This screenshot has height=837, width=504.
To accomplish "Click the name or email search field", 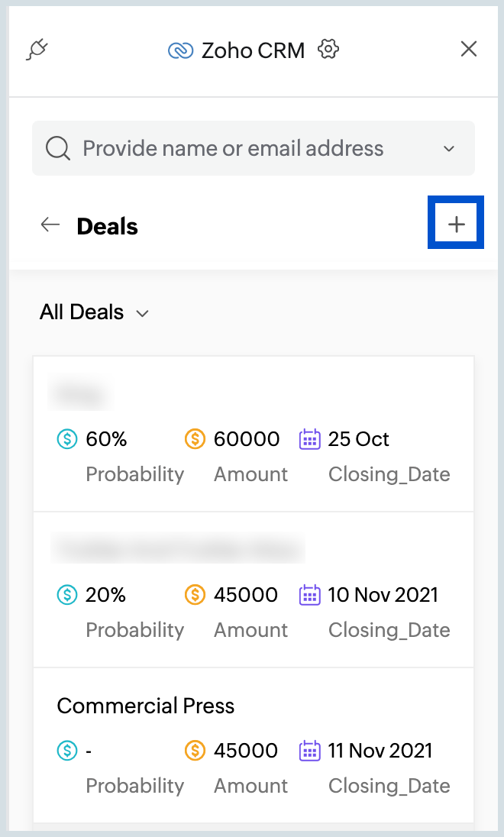I will pyautogui.click(x=253, y=148).
